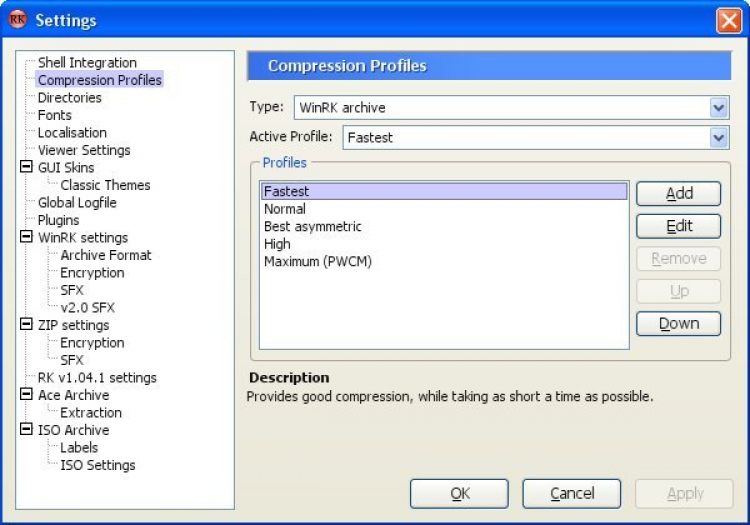
Task: Open the Fonts settings page
Action: [x=55, y=115]
